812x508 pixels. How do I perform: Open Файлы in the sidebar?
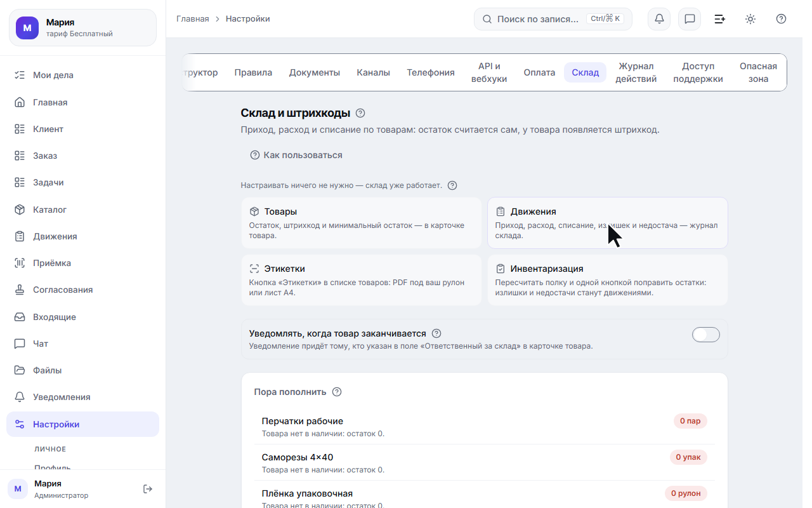click(x=82, y=370)
